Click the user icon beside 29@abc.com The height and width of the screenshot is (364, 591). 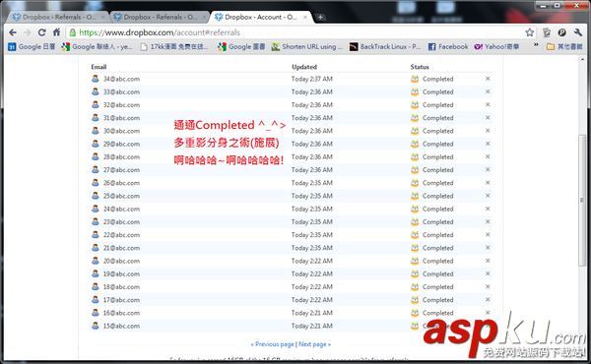pos(96,144)
